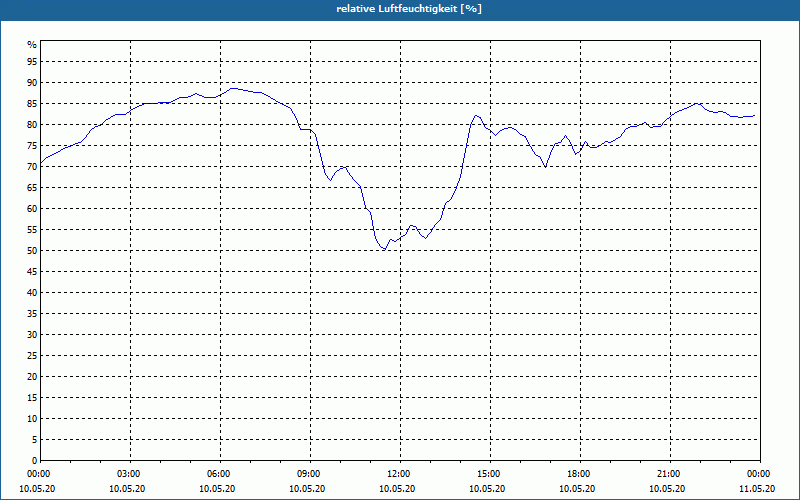Click the '15:00' time axis label
Image resolution: width=800 pixels, height=500 pixels.
[x=491, y=474]
